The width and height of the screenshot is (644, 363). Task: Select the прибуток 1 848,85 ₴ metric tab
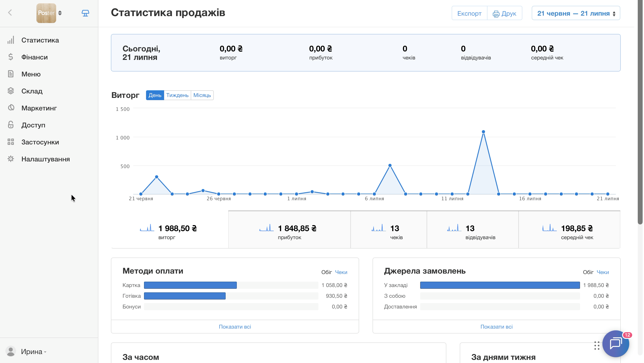tap(290, 230)
